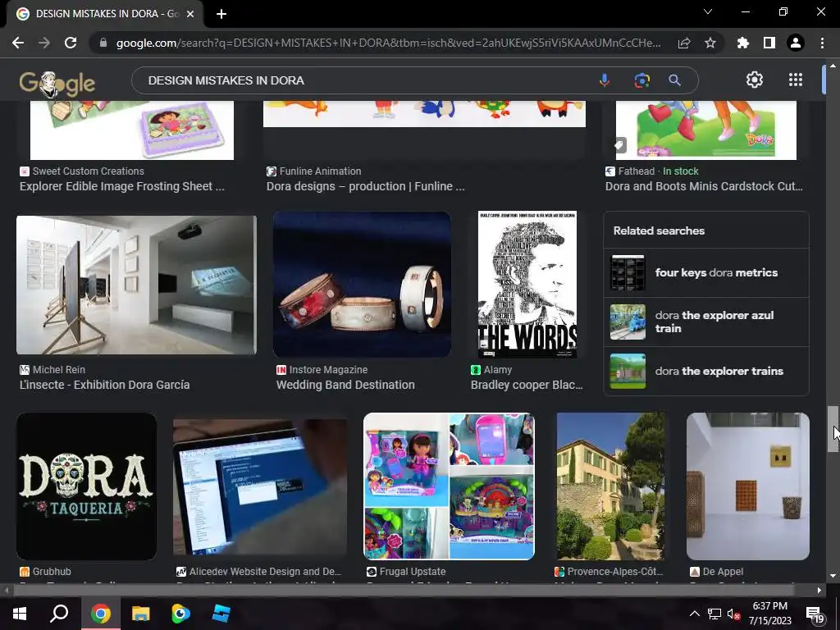Image resolution: width=840 pixels, height=630 pixels.
Task: Open the Fathead Dora and Boots cutout image
Action: 706,130
